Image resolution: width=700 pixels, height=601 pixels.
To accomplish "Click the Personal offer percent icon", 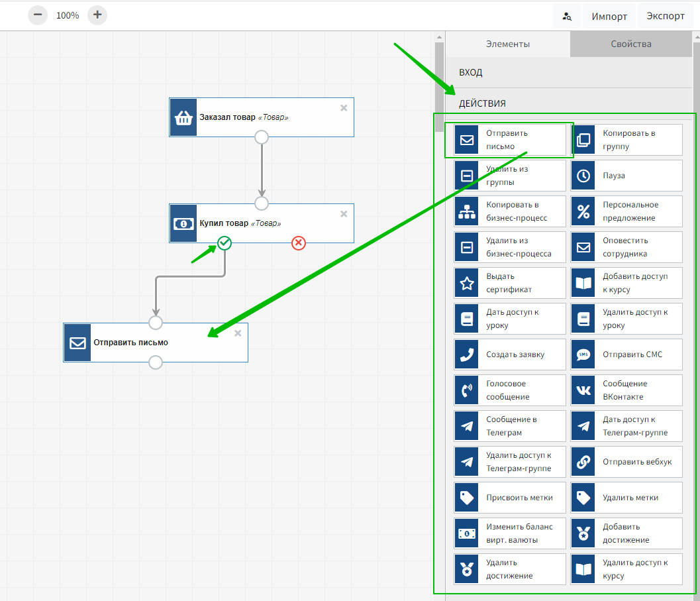I will [x=583, y=211].
